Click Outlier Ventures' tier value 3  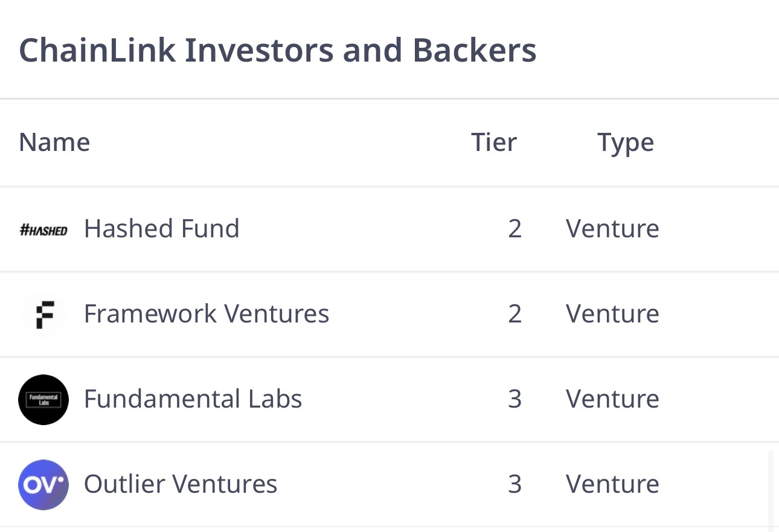515,484
